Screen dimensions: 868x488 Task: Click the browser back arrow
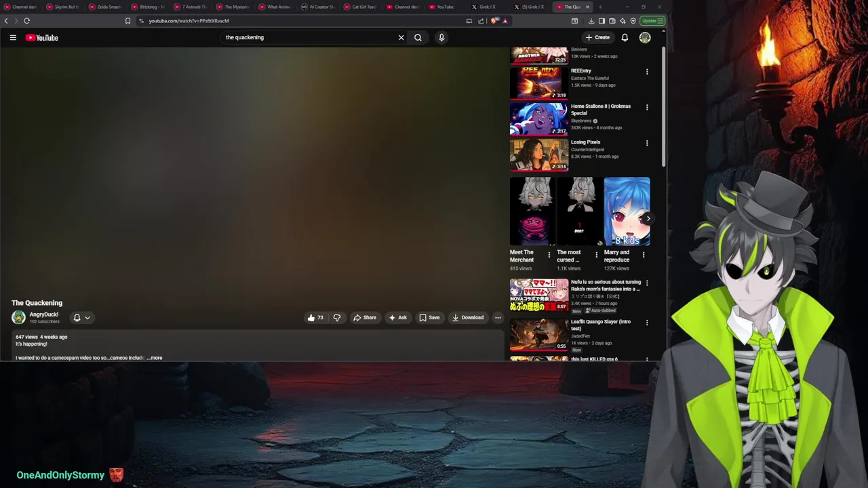6,21
